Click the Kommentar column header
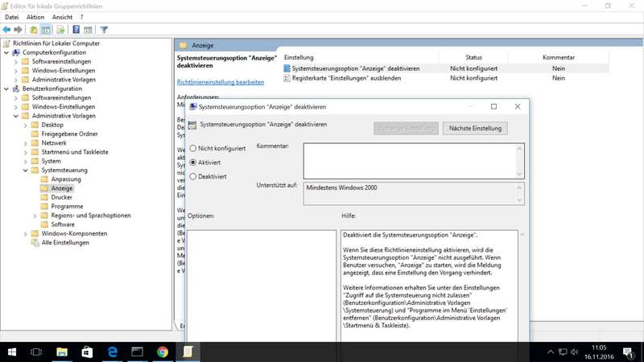 [559, 57]
